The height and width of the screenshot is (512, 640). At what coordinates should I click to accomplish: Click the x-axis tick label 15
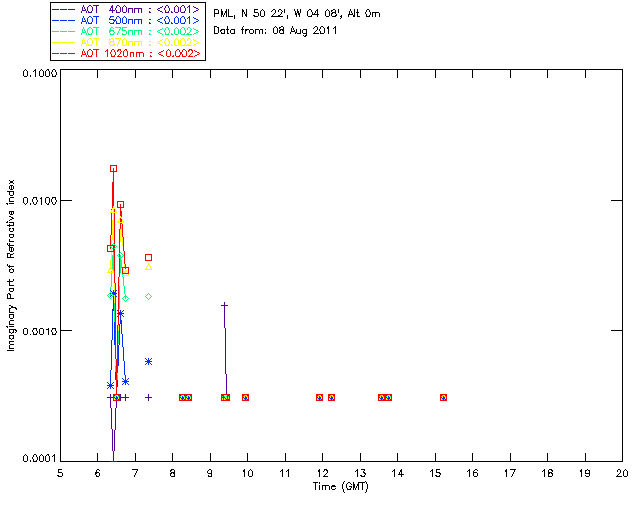point(435,473)
